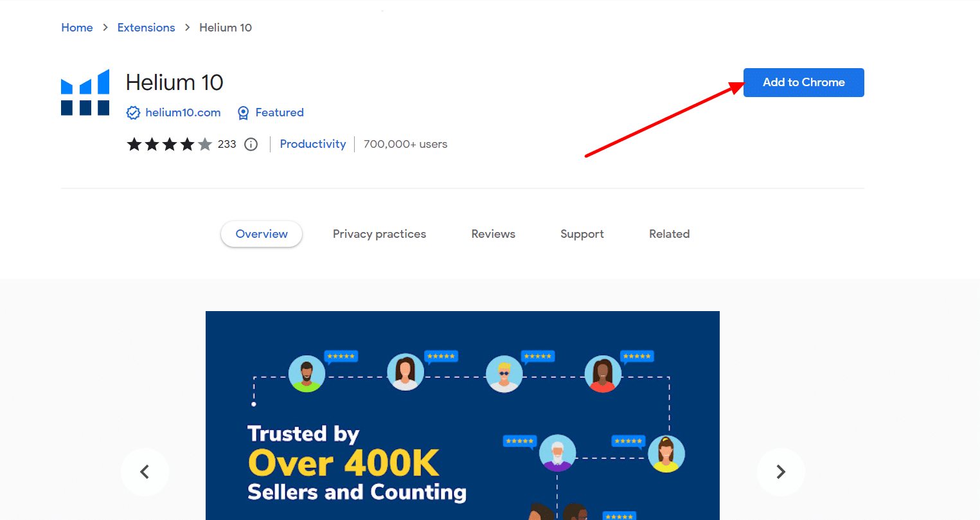This screenshot has width=980, height=520.
Task: Click the fifth star in the rating
Action: pyautogui.click(x=205, y=144)
